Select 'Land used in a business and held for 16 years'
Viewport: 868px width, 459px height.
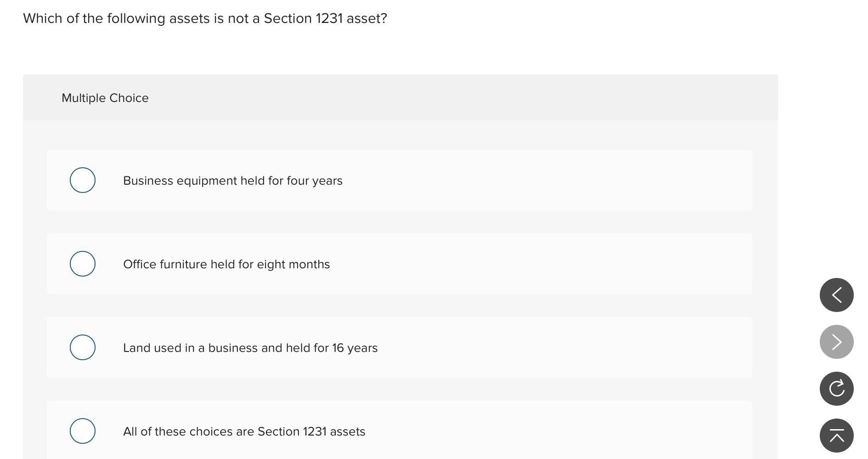click(83, 347)
